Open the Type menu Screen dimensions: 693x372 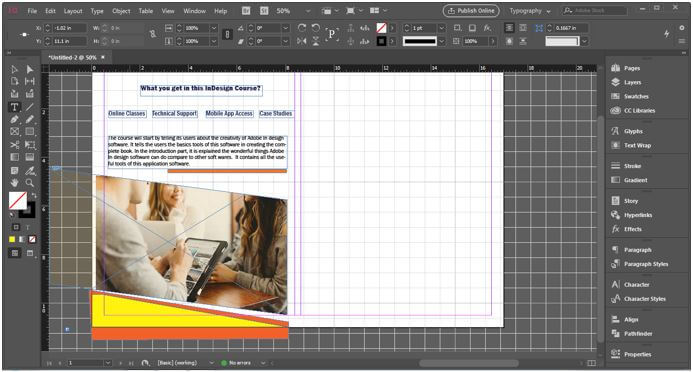97,11
